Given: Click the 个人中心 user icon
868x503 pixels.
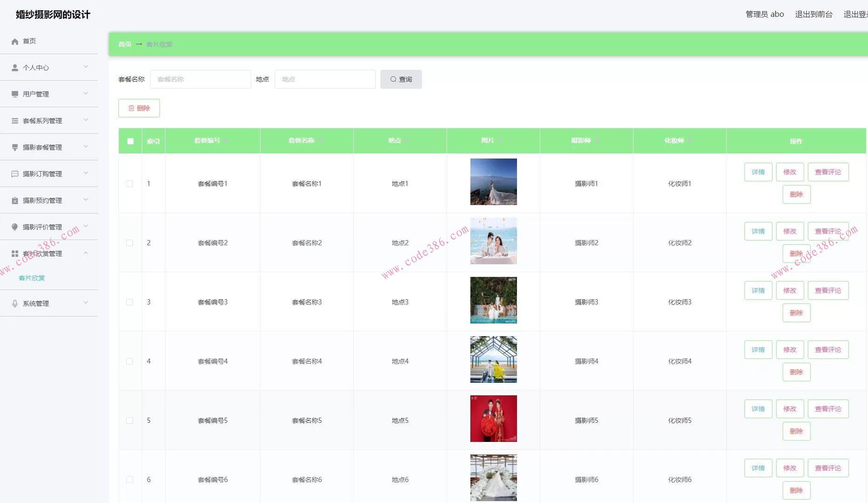Looking at the screenshot, I should click(15, 68).
